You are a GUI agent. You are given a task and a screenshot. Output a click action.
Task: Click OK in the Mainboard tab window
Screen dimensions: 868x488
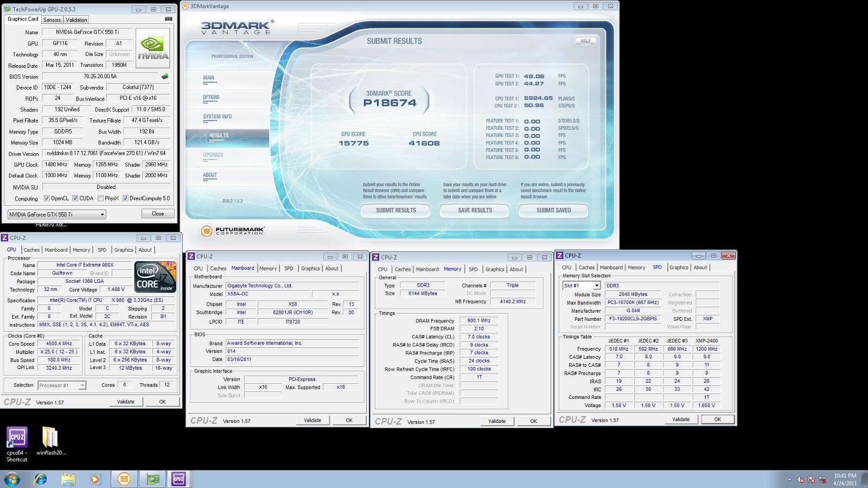(349, 420)
